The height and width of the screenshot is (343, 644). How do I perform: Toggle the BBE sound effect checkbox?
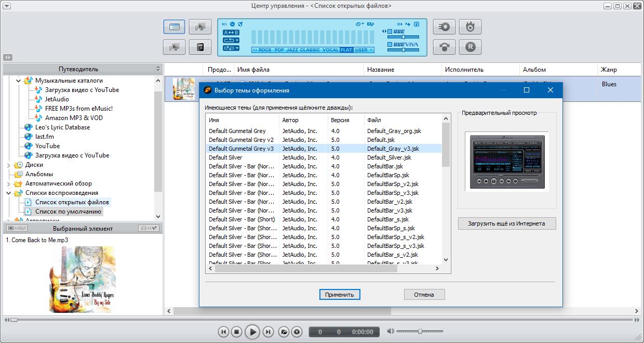(390, 32)
